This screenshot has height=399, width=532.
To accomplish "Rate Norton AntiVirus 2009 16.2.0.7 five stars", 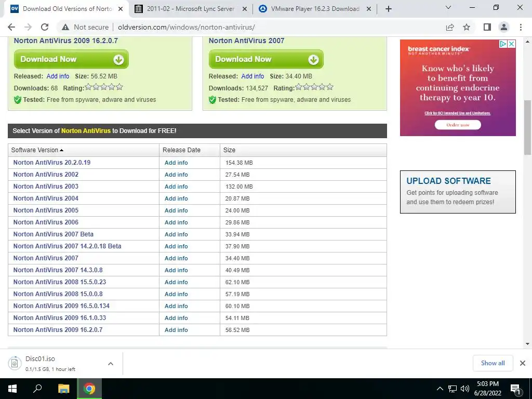I will point(119,87).
